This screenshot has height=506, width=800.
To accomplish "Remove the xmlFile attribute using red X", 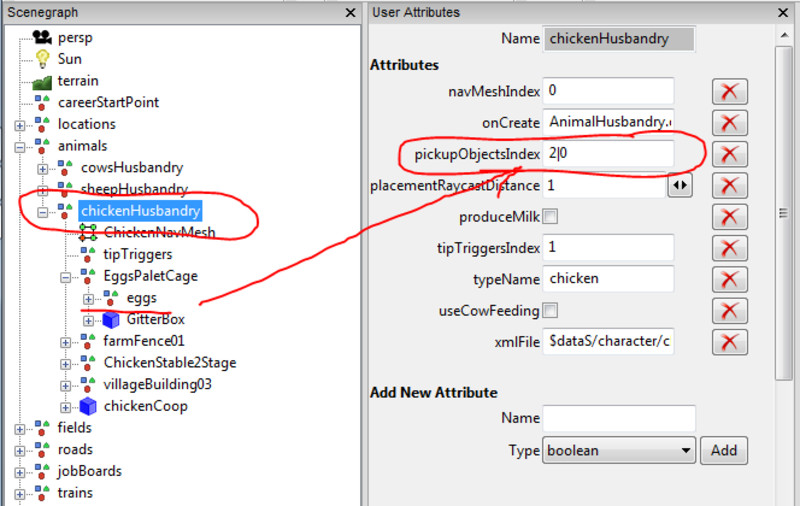I will tap(730, 341).
